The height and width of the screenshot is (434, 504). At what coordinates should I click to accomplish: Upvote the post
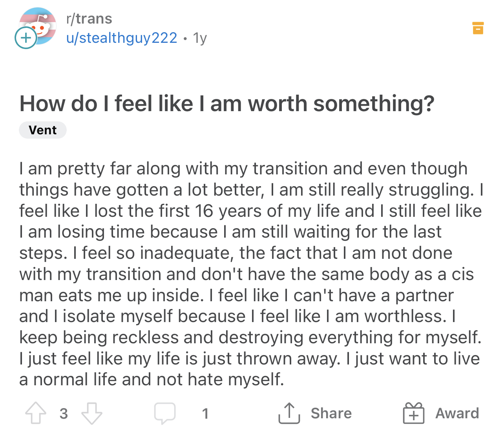36,413
